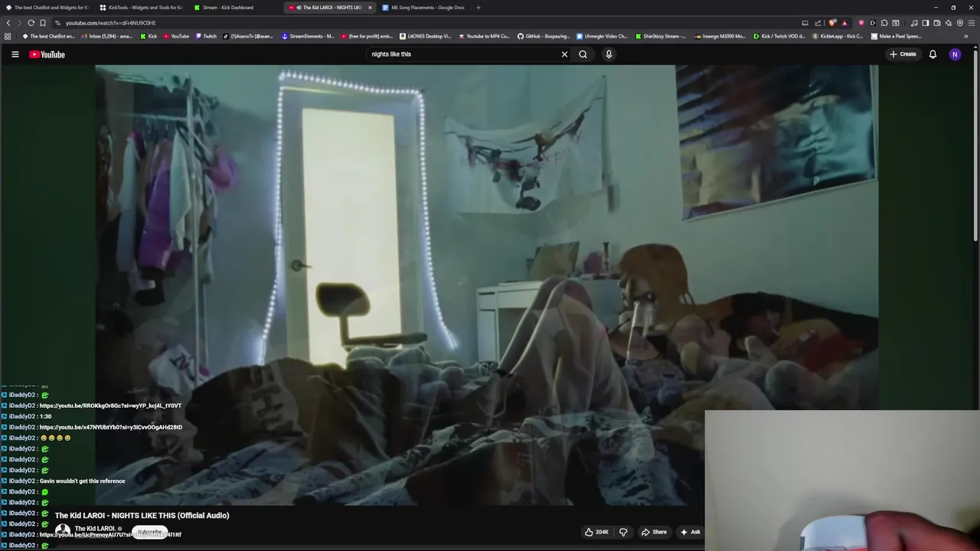Viewport: 980px width, 551px height.
Task: Click the Ask button under video
Action: coord(691,532)
